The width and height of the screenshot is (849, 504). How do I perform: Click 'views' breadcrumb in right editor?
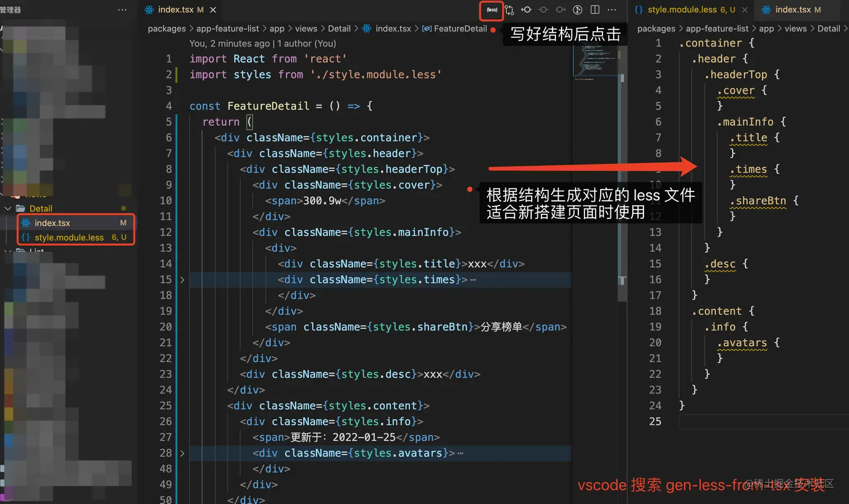click(796, 29)
